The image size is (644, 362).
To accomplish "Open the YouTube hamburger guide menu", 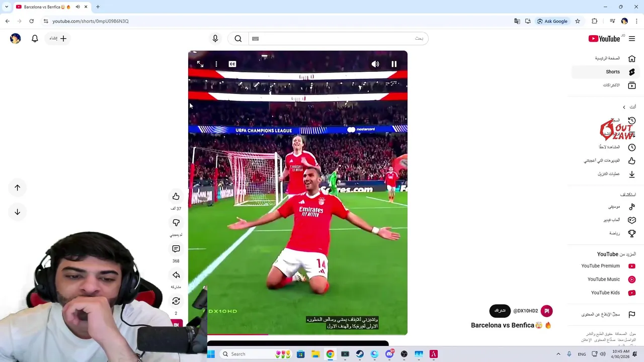I will point(632,39).
